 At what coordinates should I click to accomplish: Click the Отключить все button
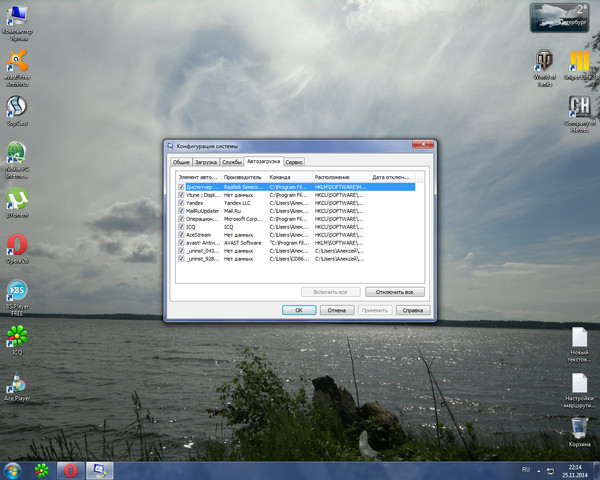click(x=395, y=292)
